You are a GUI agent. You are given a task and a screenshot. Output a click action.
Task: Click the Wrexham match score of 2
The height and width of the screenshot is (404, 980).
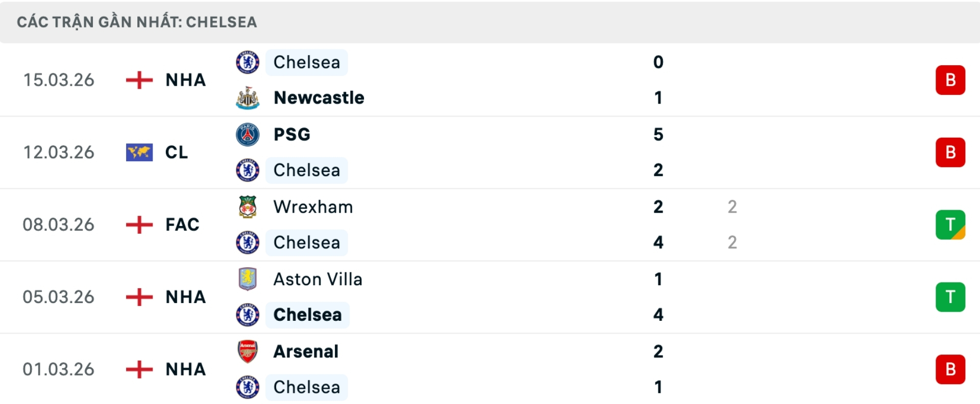tap(659, 207)
